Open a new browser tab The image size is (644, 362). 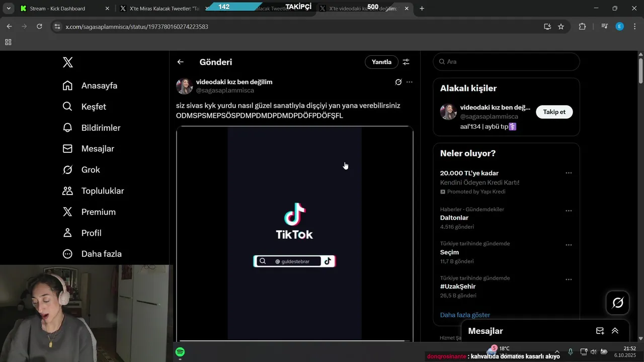[x=422, y=9]
